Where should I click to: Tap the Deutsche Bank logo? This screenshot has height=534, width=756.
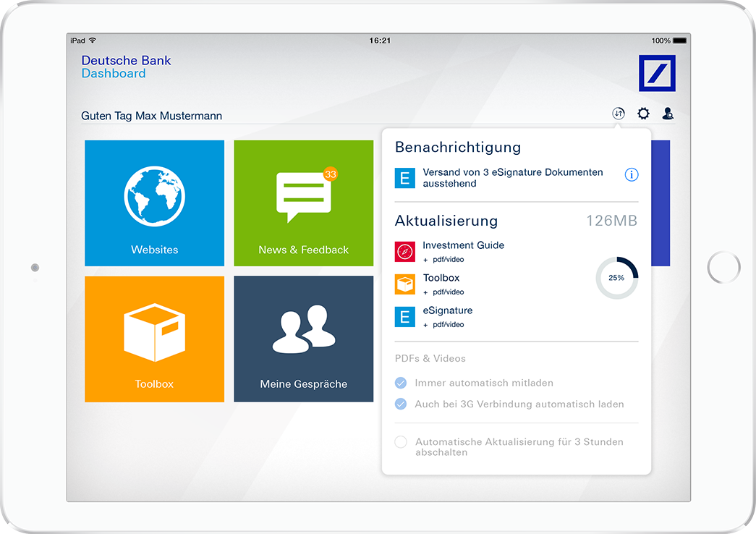coord(657,73)
